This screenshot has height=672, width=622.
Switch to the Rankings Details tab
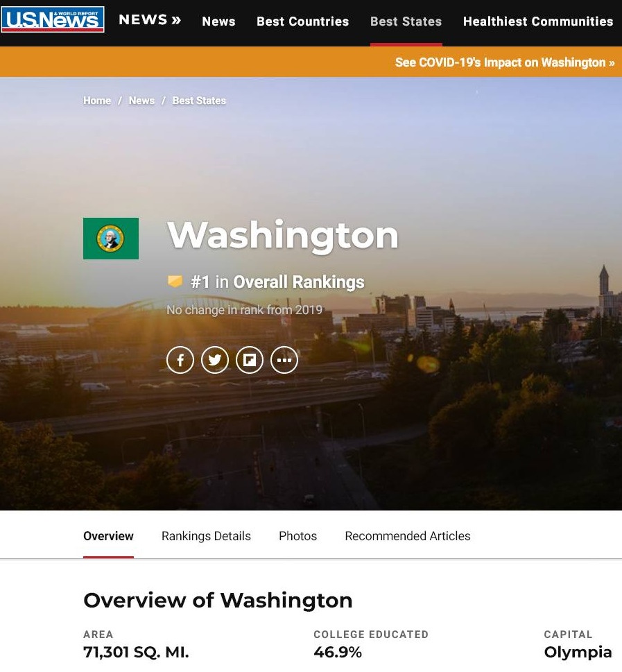(206, 536)
